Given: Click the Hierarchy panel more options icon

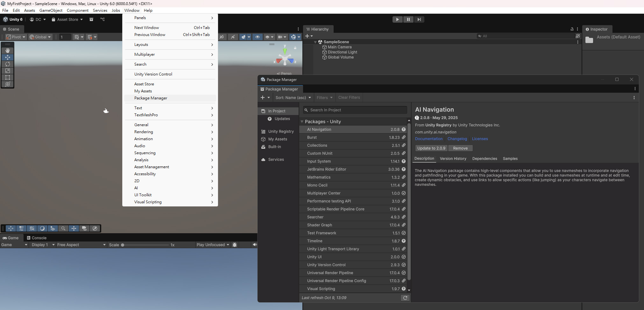Looking at the screenshot, I should click(x=577, y=29).
